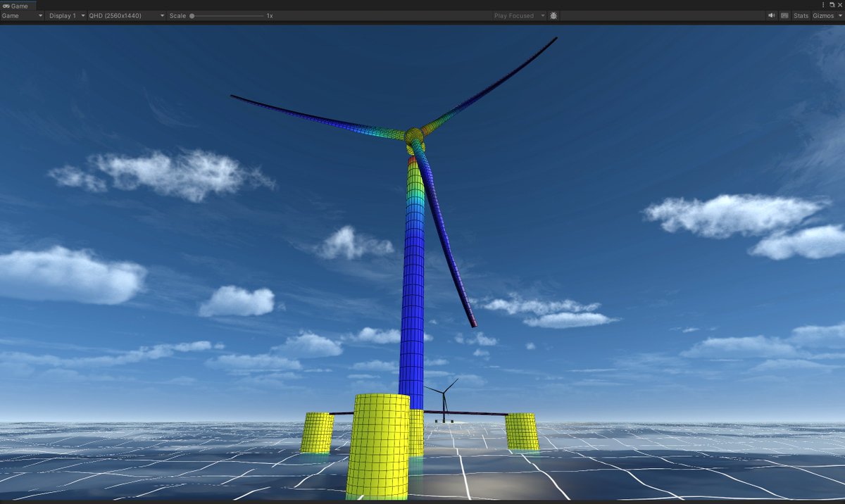Open the Gizmos dropdown arrow
Screen dimensions: 845x504
pos(840,15)
